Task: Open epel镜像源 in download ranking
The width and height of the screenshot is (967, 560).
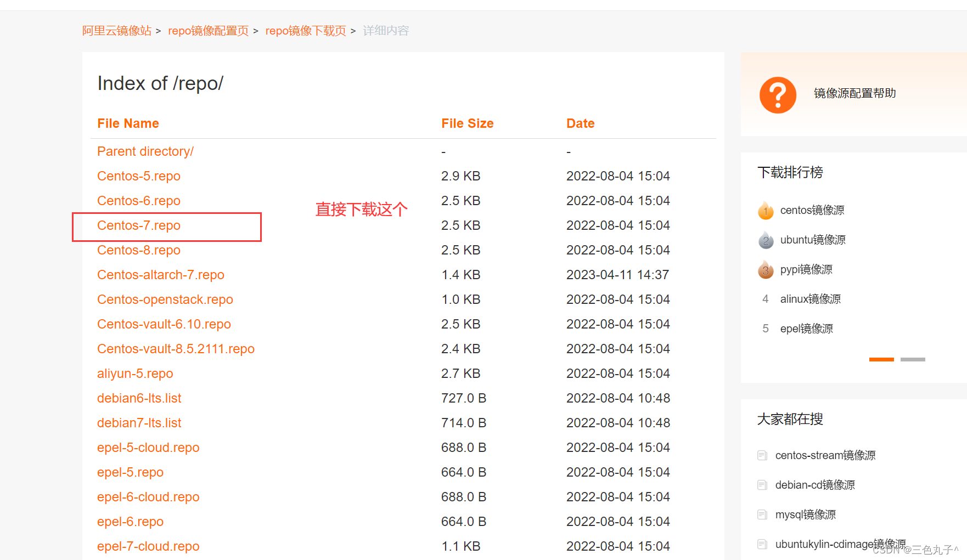Action: tap(807, 329)
